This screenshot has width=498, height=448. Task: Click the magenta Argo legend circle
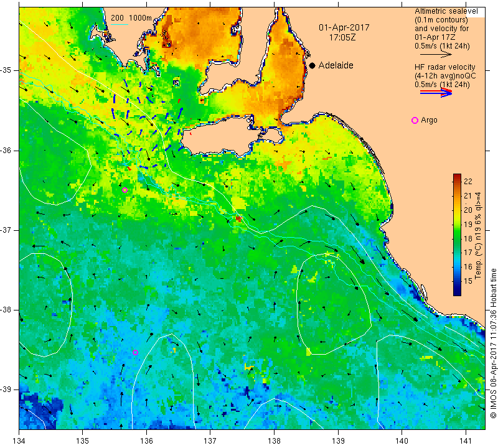[x=415, y=120]
